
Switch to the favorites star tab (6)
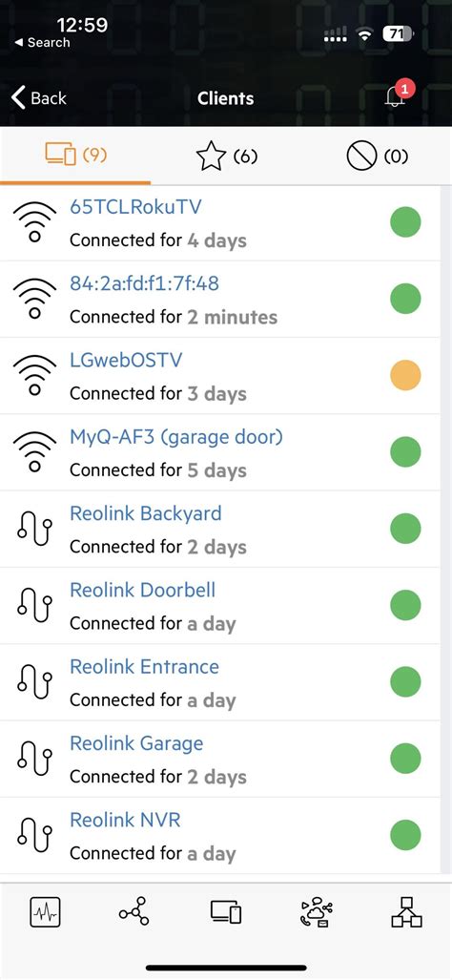pyautogui.click(x=227, y=156)
